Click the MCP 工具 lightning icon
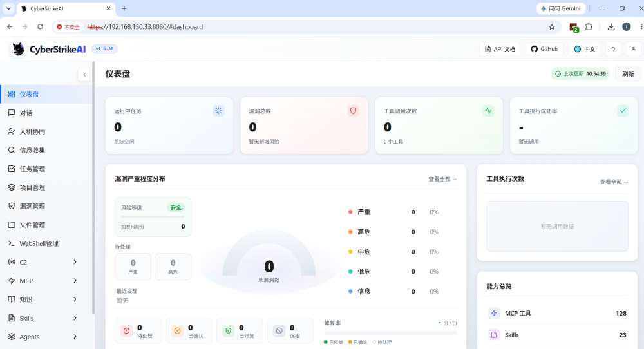Image resolution: width=644 pixels, height=349 pixels. pyautogui.click(x=494, y=313)
